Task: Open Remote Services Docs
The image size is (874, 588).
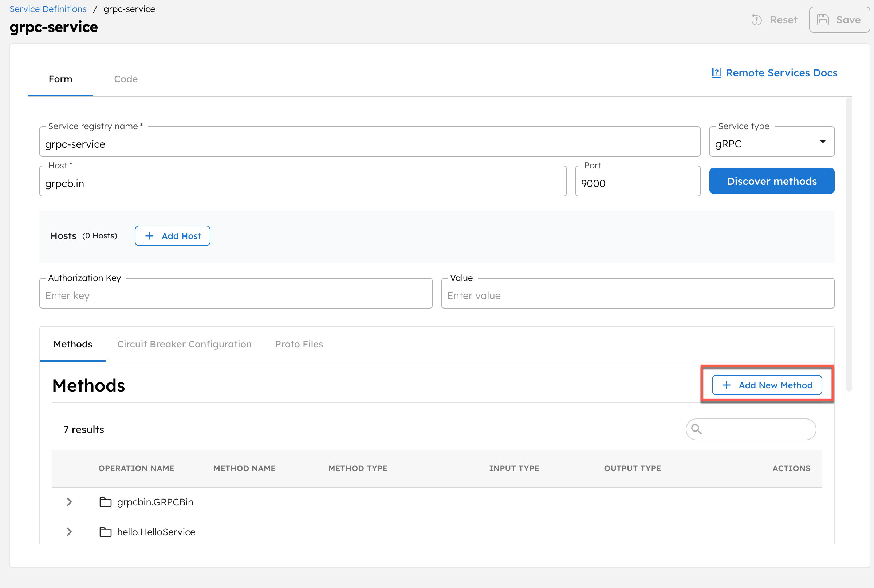Action: 781,73
